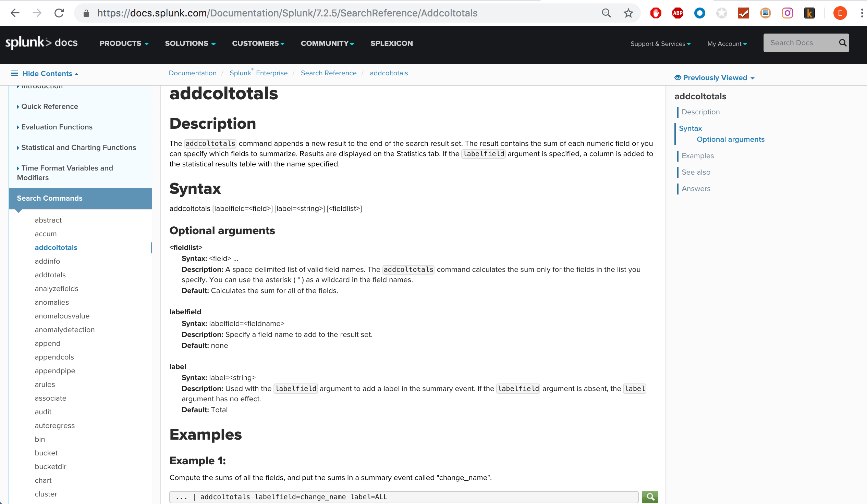Click the picture frame extension icon
Screen dimensions: 867x504
[x=766, y=13]
